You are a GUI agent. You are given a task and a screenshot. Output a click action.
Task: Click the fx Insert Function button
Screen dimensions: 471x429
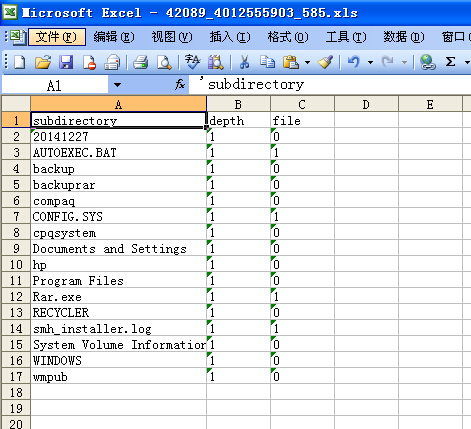pyautogui.click(x=180, y=85)
